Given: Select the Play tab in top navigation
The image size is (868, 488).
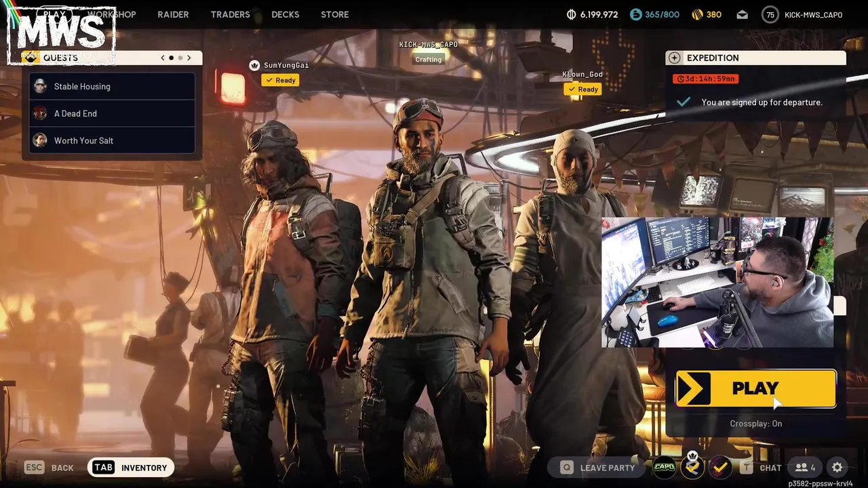Looking at the screenshot, I should click(54, 14).
